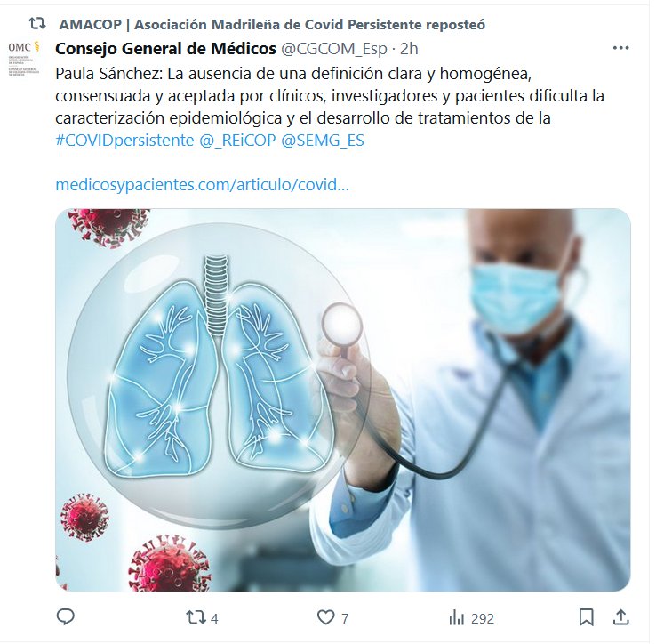Repost the tweet with the retweet icon

point(196,617)
